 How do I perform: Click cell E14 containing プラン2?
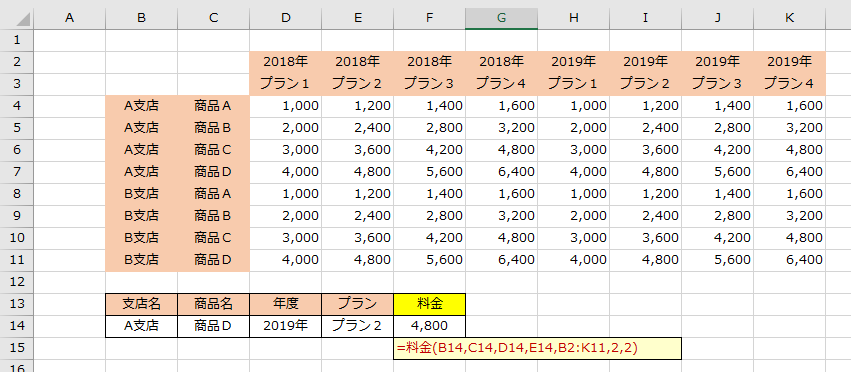358,326
